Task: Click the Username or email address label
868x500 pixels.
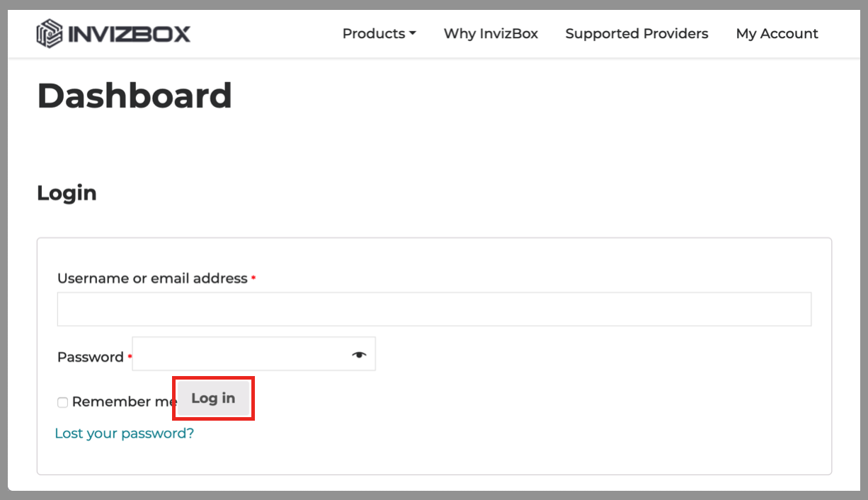Action: click(x=152, y=278)
